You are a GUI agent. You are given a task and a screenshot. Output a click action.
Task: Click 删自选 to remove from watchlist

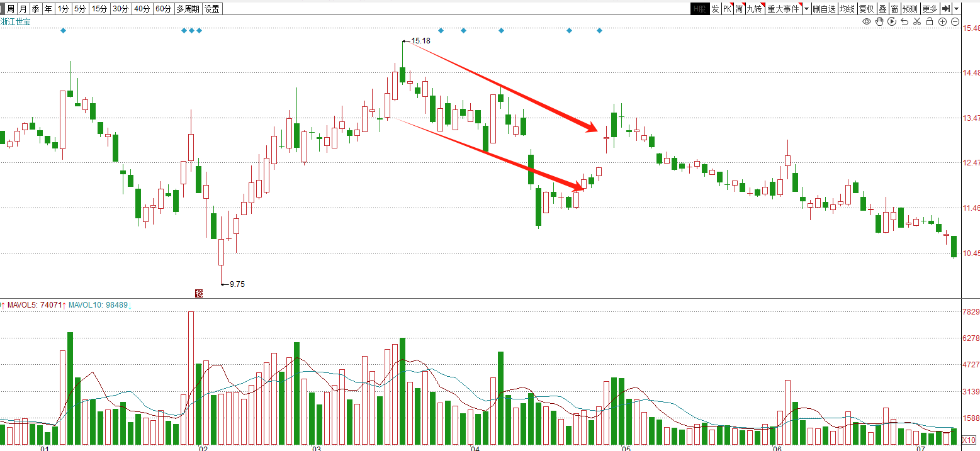pos(824,9)
